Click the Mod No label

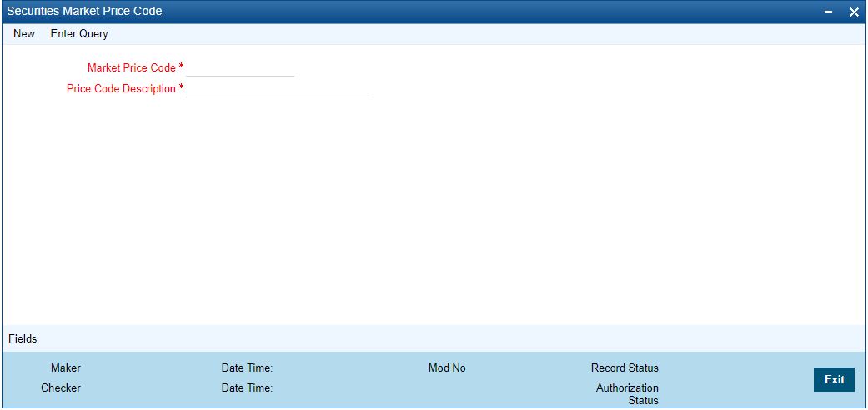pyautogui.click(x=447, y=368)
